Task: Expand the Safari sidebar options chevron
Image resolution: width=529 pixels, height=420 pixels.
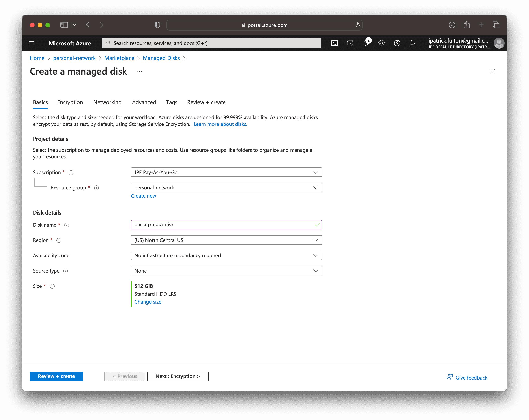Action: coord(75,25)
